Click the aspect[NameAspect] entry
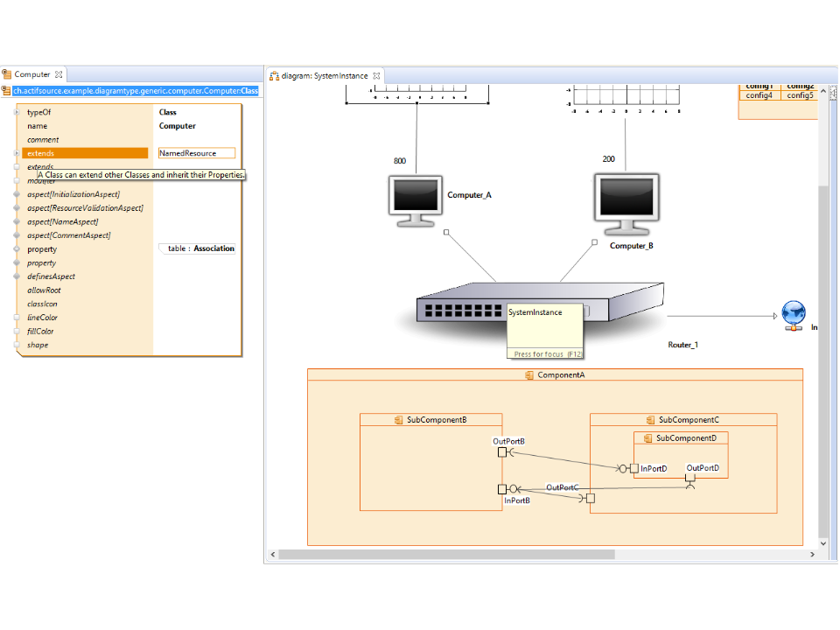 pos(63,221)
